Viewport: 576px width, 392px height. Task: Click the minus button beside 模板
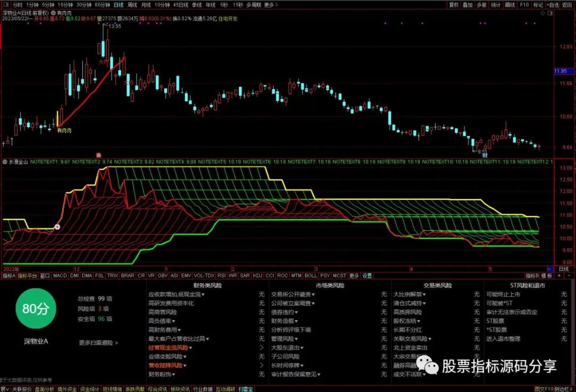(x=569, y=276)
